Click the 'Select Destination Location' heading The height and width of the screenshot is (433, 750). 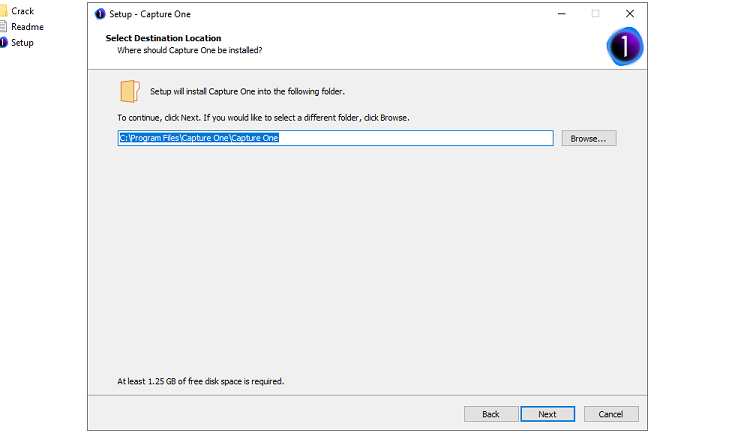click(163, 38)
